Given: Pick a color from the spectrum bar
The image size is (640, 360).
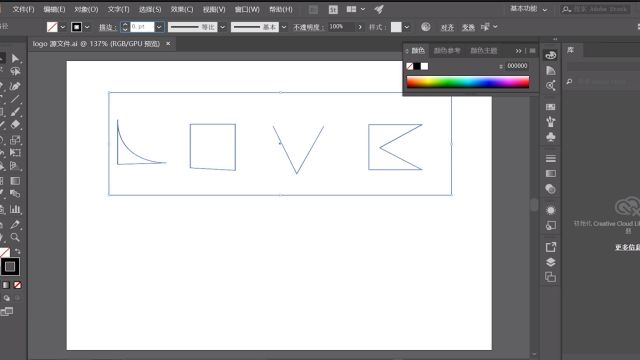Looking at the screenshot, I should tap(468, 82).
